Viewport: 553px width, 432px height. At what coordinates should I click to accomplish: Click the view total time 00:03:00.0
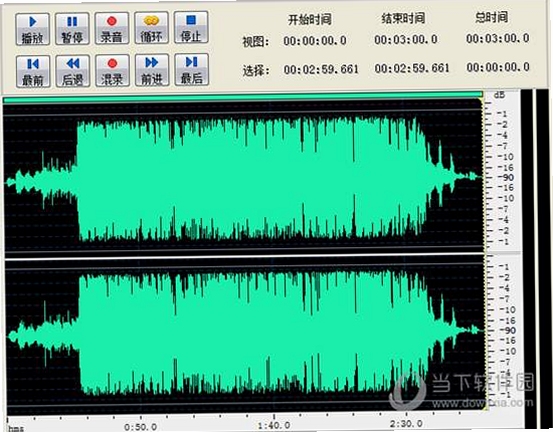pyautogui.click(x=498, y=38)
